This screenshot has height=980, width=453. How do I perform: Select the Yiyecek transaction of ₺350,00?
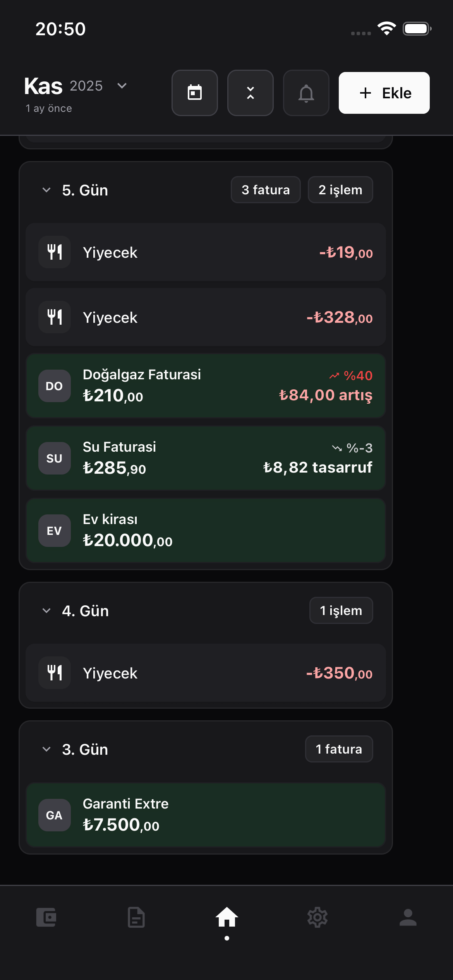coord(206,673)
